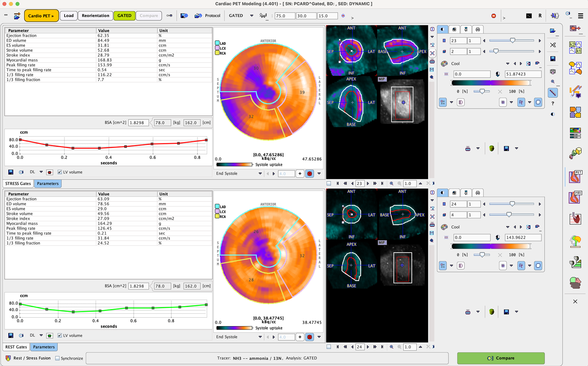This screenshot has height=366, width=588.
Task: Click the key-shaped icon after Compare button
Action: [x=169, y=16]
